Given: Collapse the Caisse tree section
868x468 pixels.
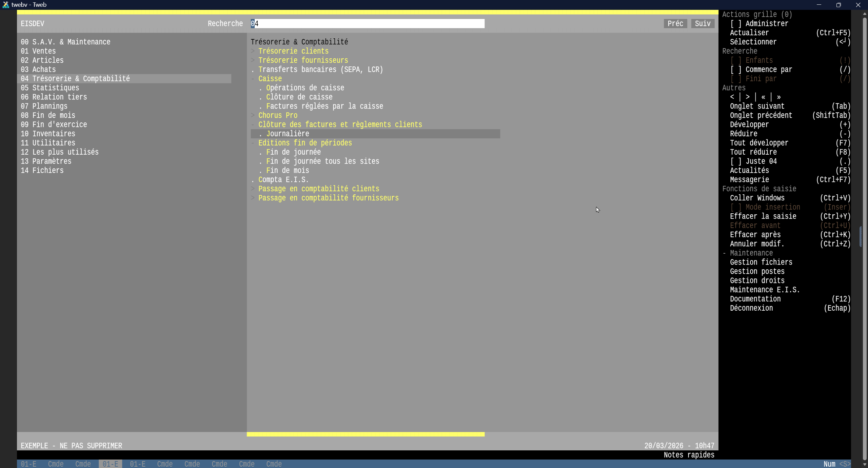Looking at the screenshot, I should 253,79.
